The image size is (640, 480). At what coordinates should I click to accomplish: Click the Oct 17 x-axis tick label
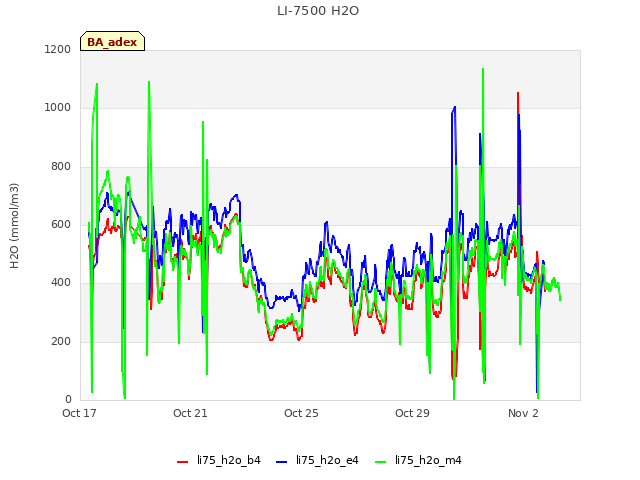[79, 413]
